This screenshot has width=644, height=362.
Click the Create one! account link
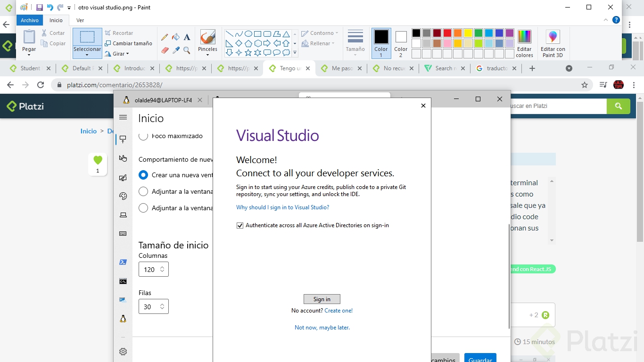[x=339, y=311]
